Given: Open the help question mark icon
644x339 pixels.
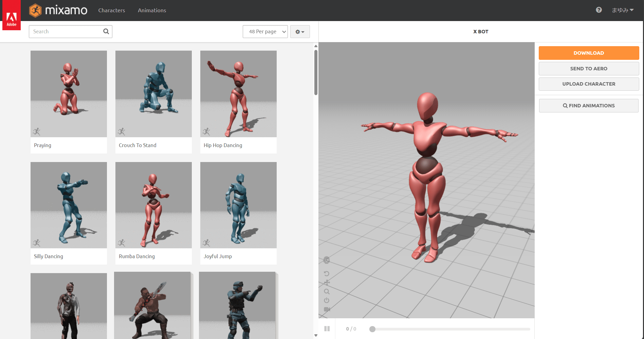Looking at the screenshot, I should tap(599, 10).
